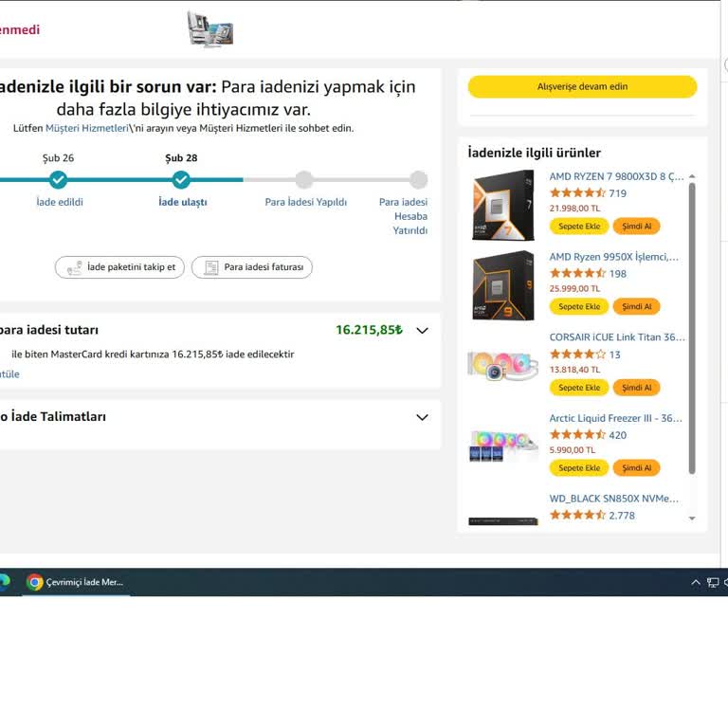728x728 pixels.
Task: Click Şimdi Al for AMD RYZEN 7 9800X3D
Action: (637, 227)
